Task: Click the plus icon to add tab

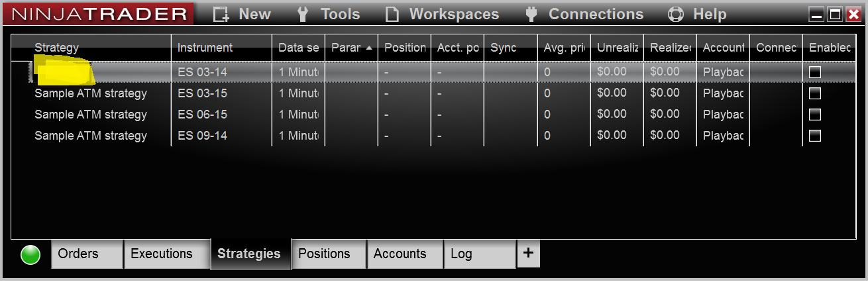Action: [x=528, y=254]
